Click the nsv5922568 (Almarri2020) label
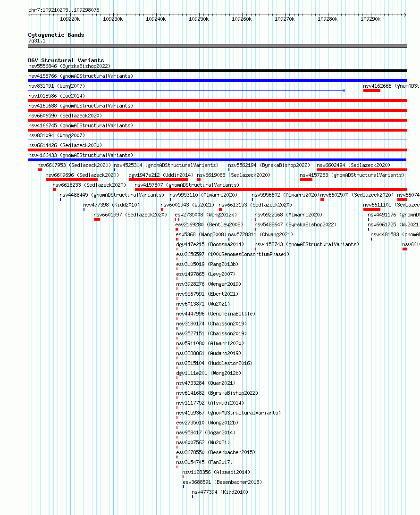The width and height of the screenshot is (420, 515). (x=288, y=215)
